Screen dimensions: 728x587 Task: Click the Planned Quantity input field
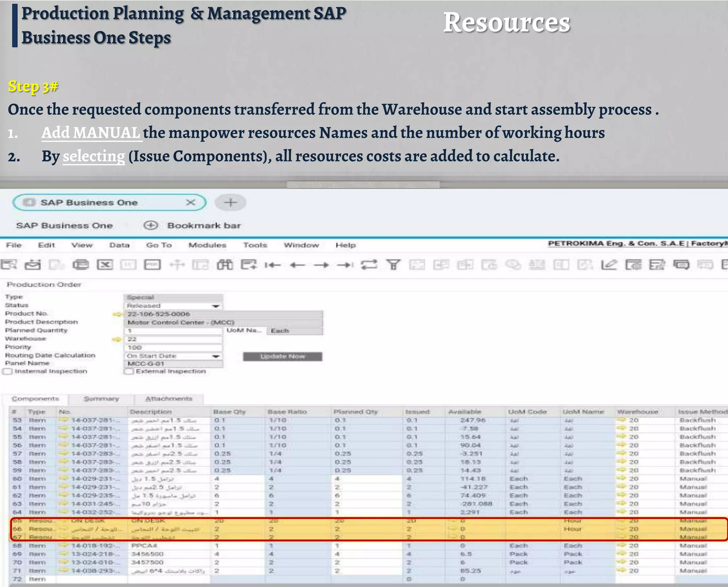[x=173, y=331]
